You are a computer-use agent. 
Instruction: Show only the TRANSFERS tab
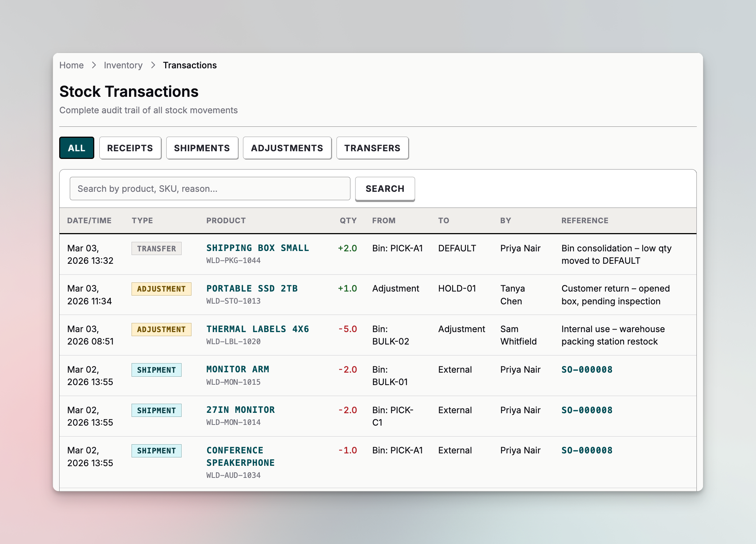(372, 148)
